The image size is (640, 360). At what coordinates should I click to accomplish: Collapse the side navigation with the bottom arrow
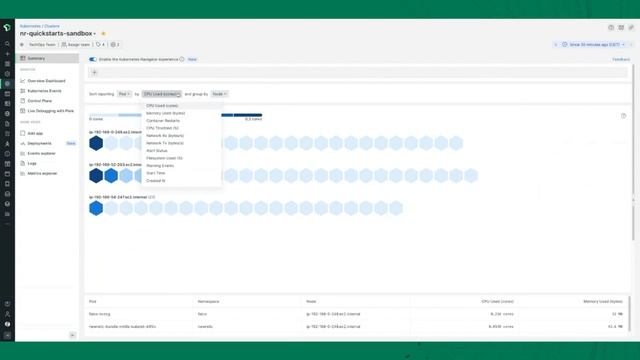point(72,335)
